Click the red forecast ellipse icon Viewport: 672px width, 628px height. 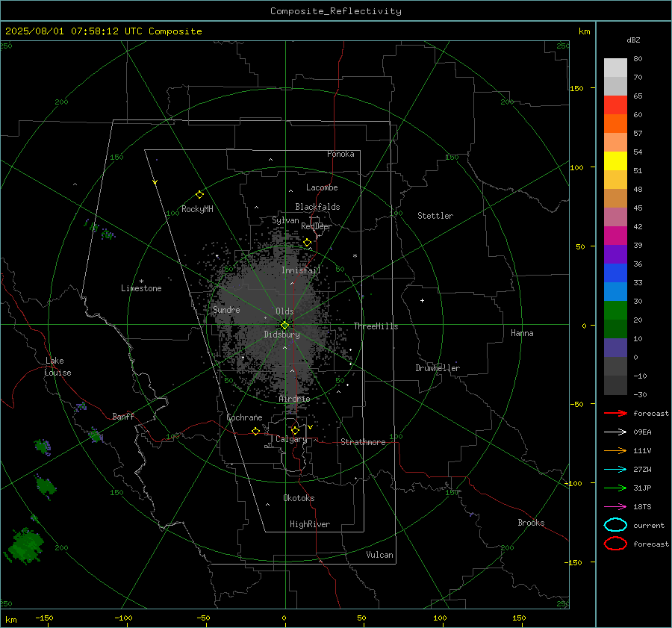tap(615, 544)
